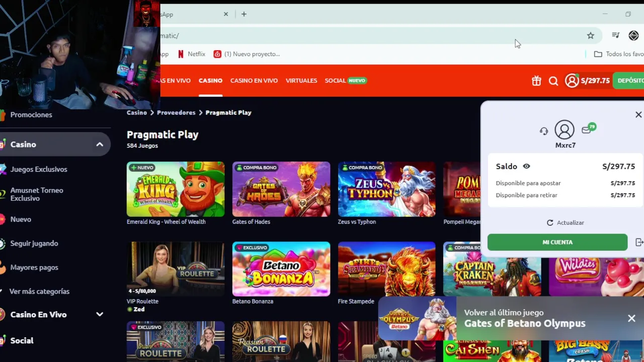Screen dimensions: 644x362
Task: Open the browser media control icon
Action: coord(615,35)
